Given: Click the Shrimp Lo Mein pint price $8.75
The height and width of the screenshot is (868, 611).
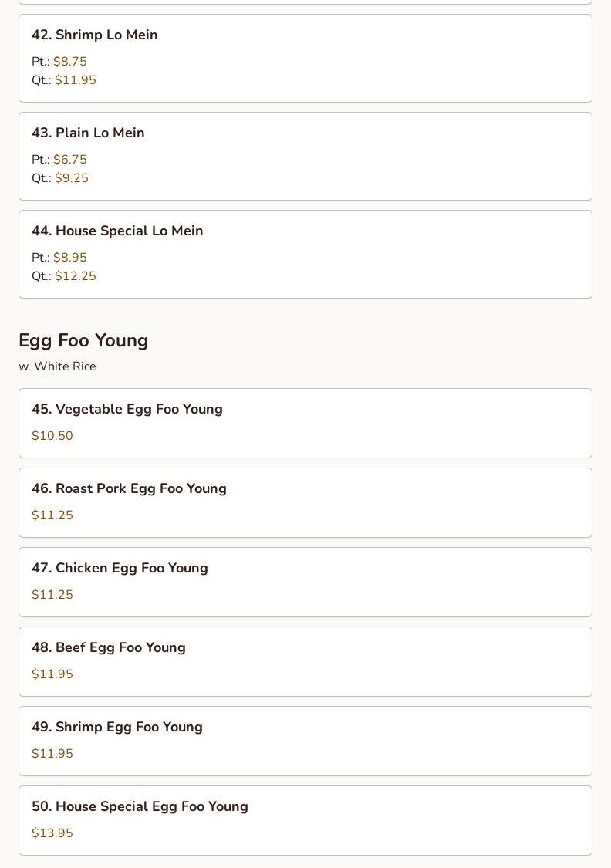Looking at the screenshot, I should click(x=69, y=62).
